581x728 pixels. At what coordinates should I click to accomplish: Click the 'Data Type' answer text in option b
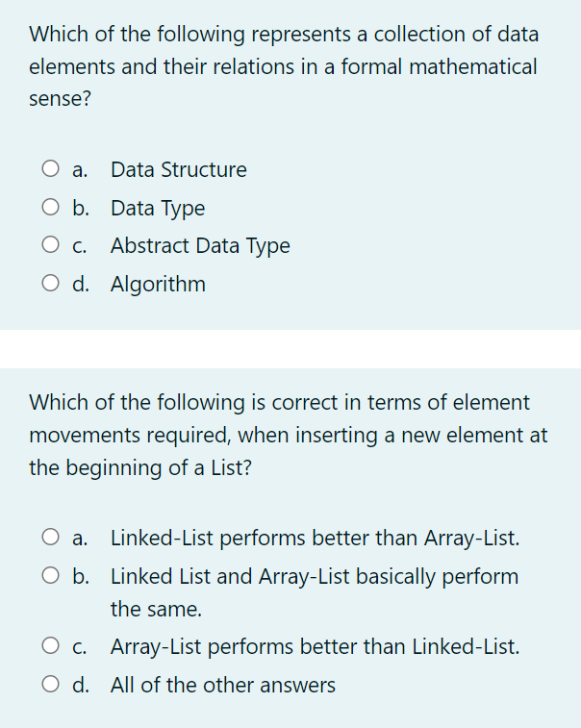click(x=158, y=209)
